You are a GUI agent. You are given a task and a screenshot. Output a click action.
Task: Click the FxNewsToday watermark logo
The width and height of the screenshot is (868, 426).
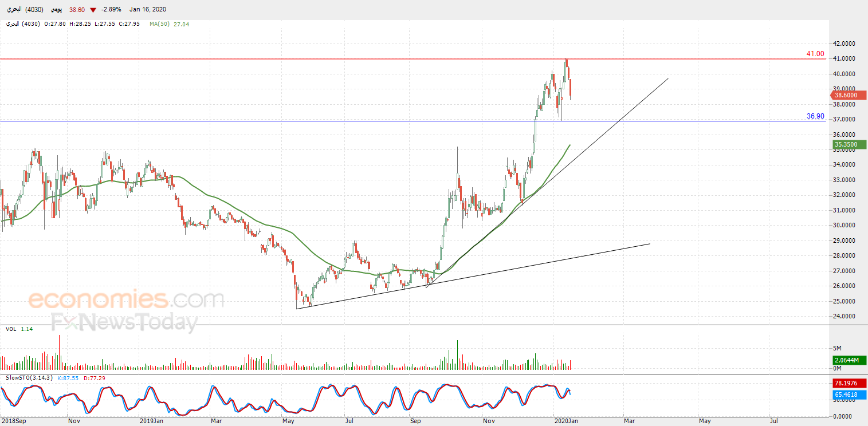(124, 323)
